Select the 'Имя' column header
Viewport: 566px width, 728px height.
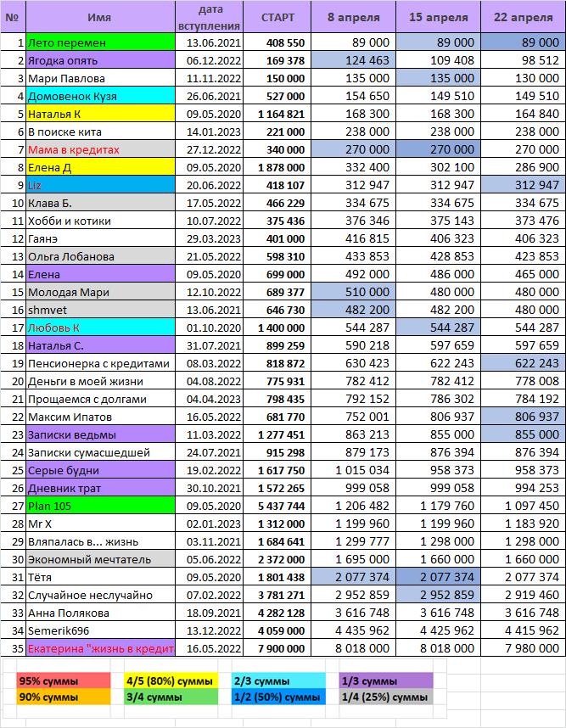[100, 17]
